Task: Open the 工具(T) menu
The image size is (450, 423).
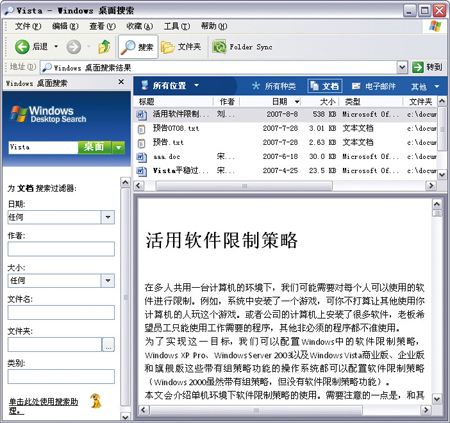Action: 177,26
